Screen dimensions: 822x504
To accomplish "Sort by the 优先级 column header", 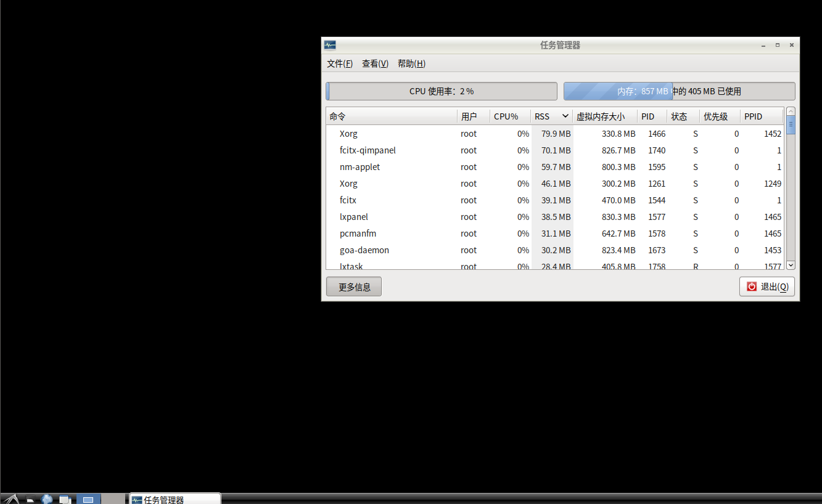I will (x=720, y=116).
